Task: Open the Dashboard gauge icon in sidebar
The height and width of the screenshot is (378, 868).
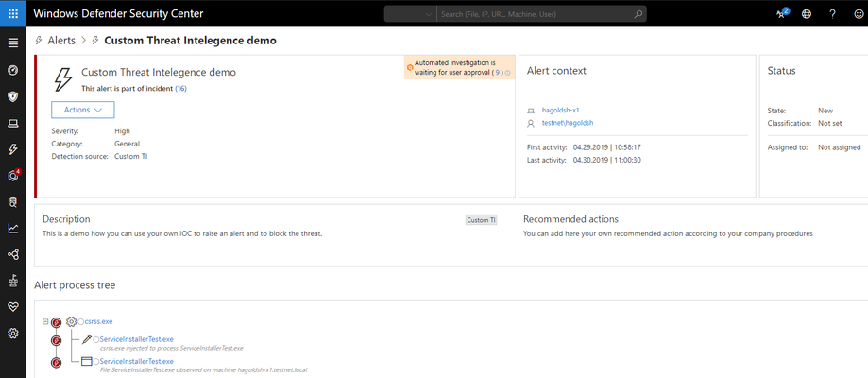Action: 13,70
